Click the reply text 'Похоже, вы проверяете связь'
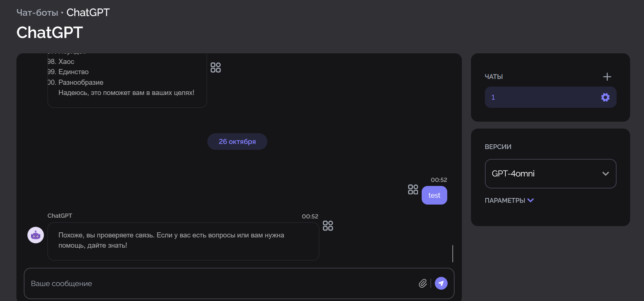This screenshot has width=644, height=301. [106, 235]
